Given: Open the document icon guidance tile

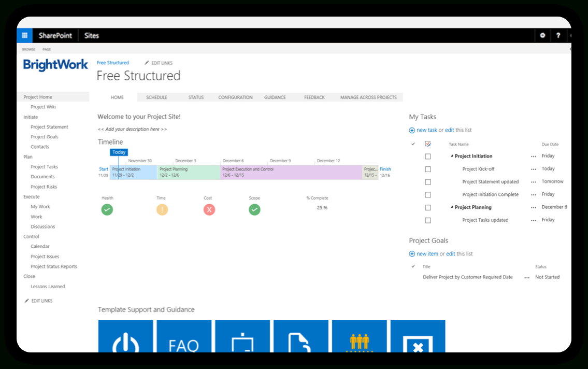Looking at the screenshot, I should 301,336.
